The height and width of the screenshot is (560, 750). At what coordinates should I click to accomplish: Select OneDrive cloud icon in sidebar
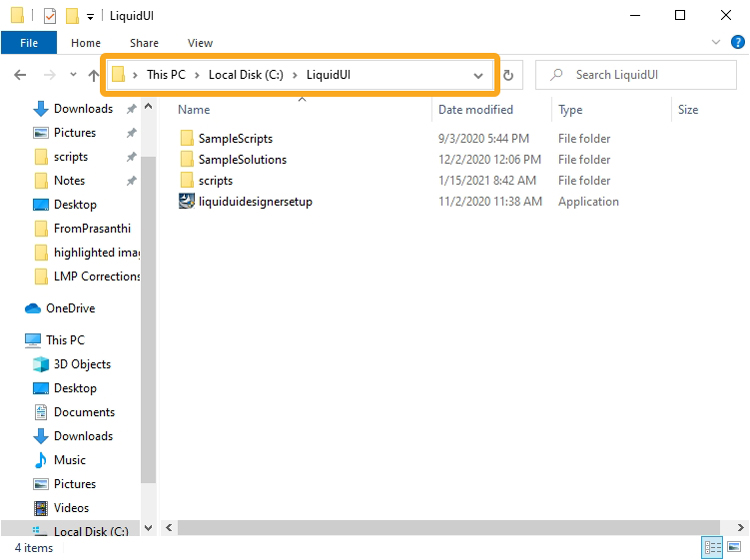(x=33, y=308)
